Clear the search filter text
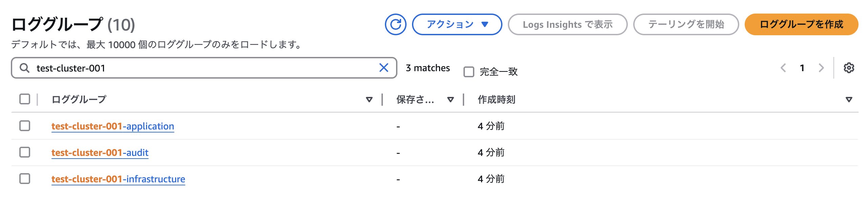868x204 pixels. [x=384, y=68]
